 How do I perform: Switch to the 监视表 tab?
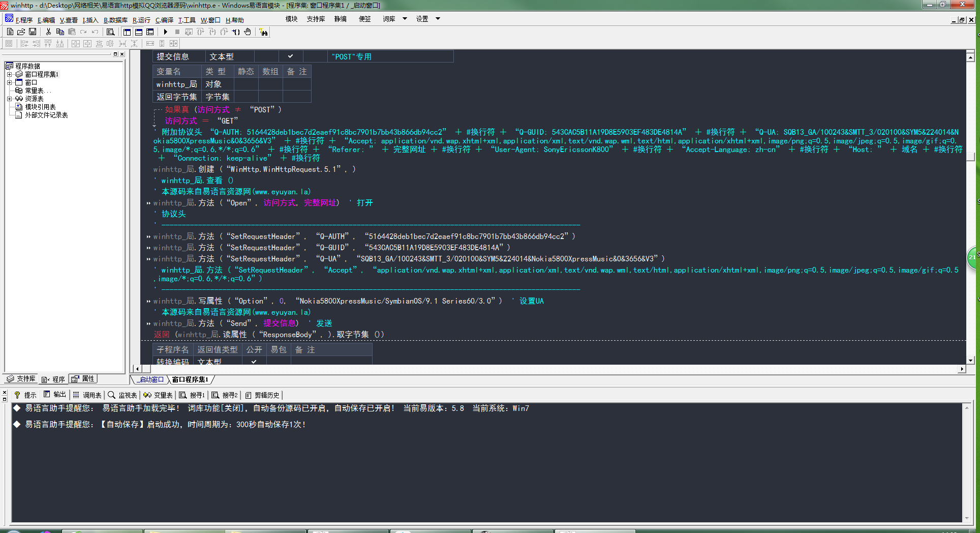(122, 395)
